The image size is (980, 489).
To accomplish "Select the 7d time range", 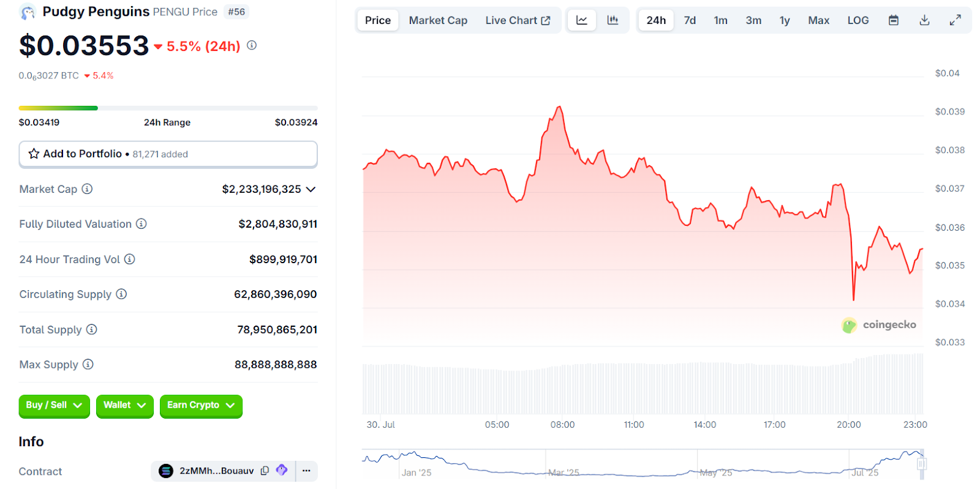I will coord(690,20).
